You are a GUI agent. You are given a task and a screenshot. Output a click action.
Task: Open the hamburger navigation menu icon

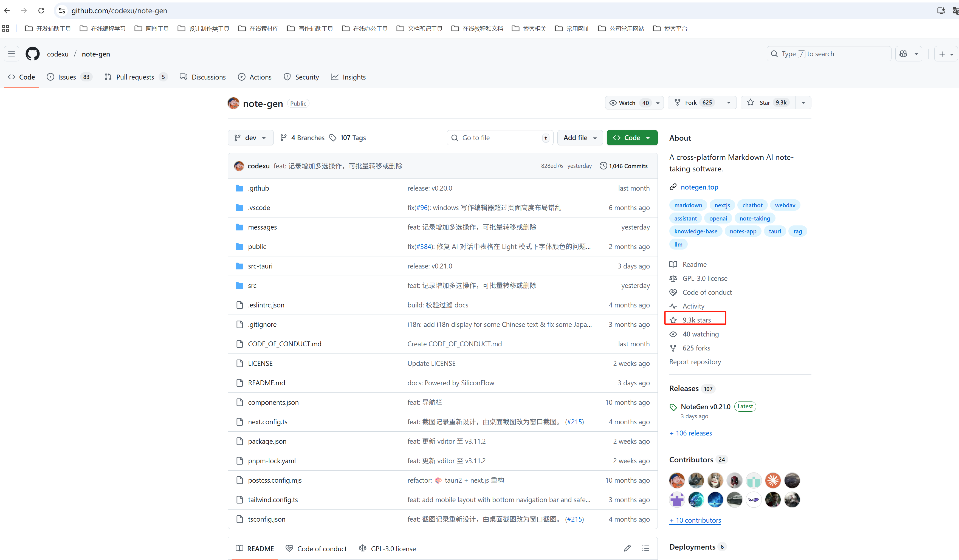coord(11,54)
